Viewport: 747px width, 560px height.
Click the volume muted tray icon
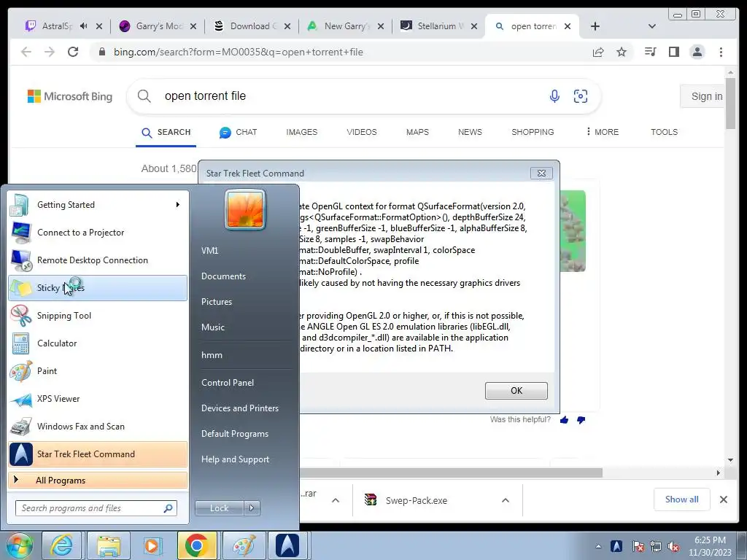673,546
